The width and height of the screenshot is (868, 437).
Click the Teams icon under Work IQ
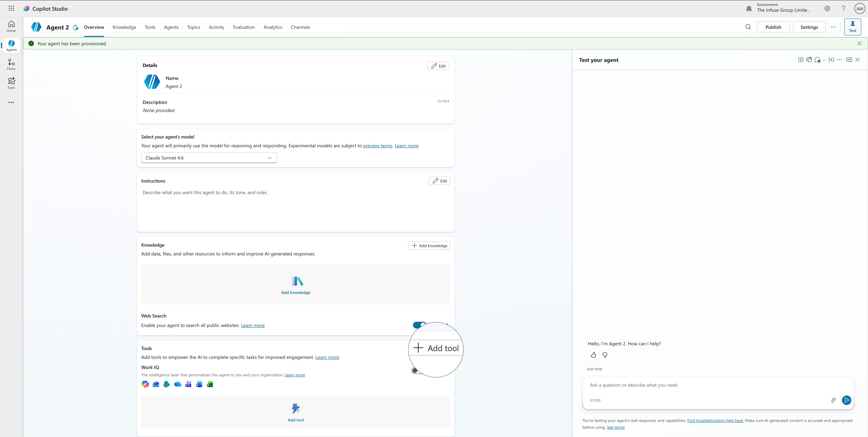coord(188,384)
